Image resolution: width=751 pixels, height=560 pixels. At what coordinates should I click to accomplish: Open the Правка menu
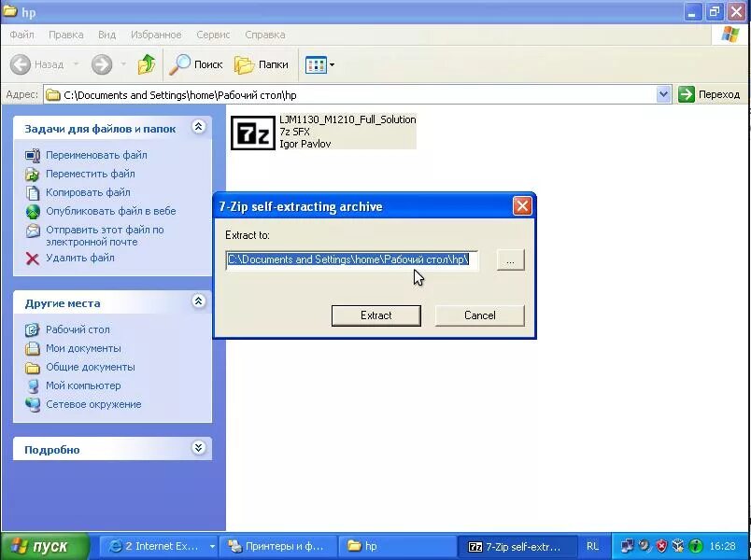(66, 35)
